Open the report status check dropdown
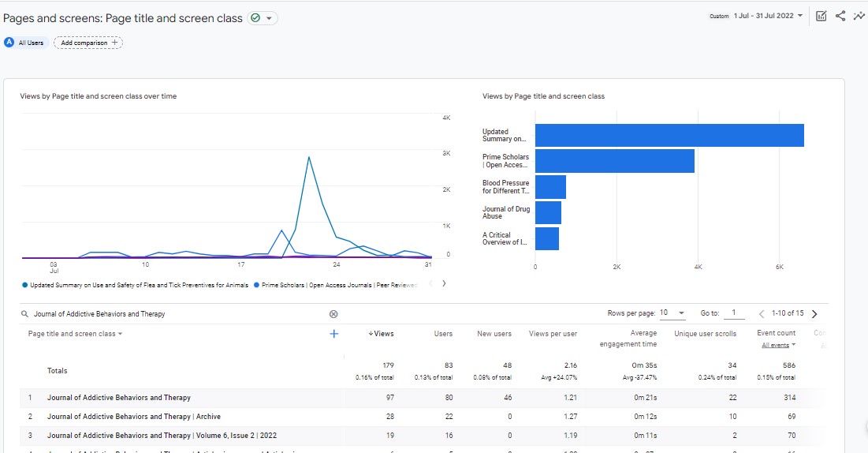The width and height of the screenshot is (868, 453). pyautogui.click(x=263, y=18)
